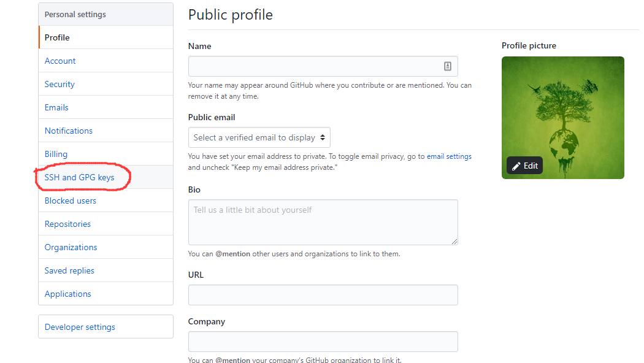
Task: Select Notifications in the sidebar
Action: [69, 131]
